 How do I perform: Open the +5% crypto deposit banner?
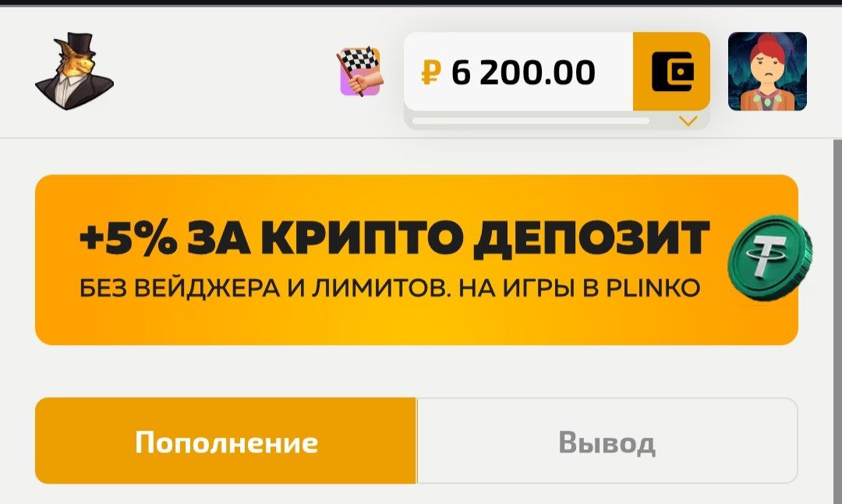416,259
